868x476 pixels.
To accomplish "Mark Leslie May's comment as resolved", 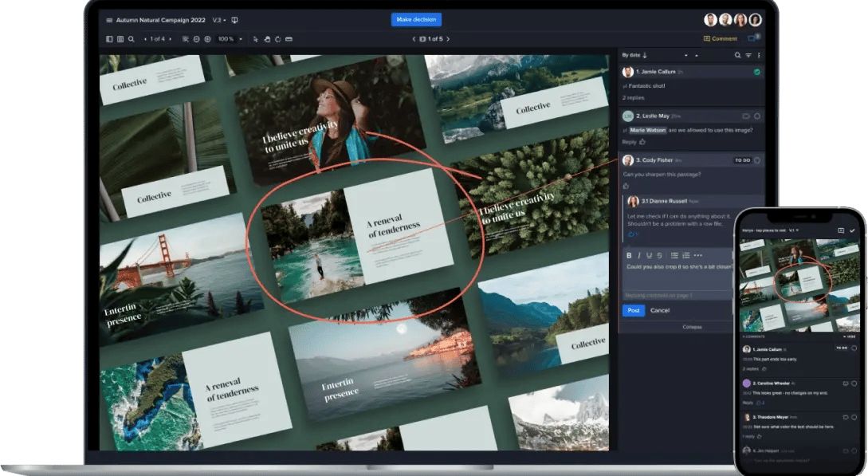I will tap(756, 116).
